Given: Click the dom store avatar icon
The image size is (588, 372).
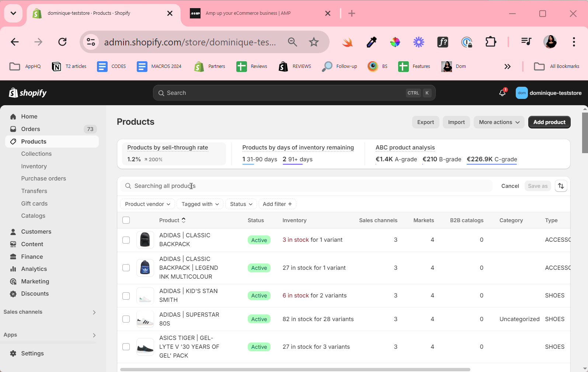Looking at the screenshot, I should 522,93.
